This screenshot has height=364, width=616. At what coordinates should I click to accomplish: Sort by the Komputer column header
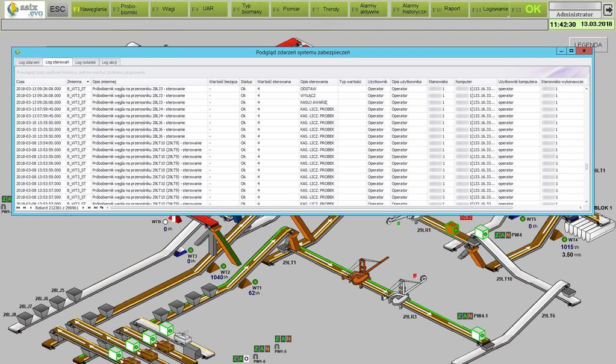pos(475,82)
